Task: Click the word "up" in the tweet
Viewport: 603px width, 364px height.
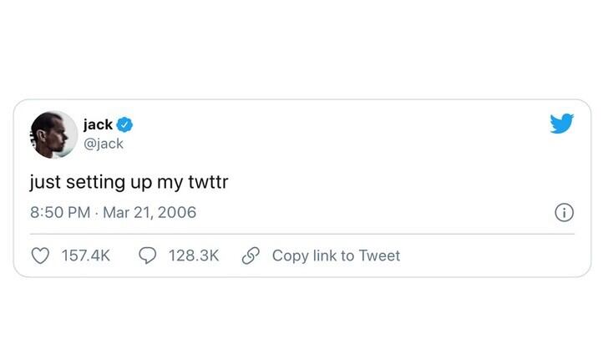Action: click(x=139, y=183)
